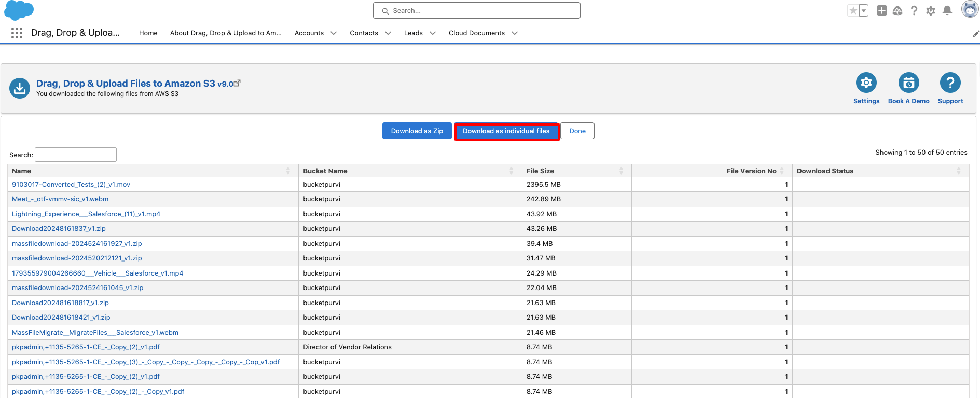The height and width of the screenshot is (398, 980).
Task: Open the Drag, Drop & Upload Files title link
Action: coord(126,83)
